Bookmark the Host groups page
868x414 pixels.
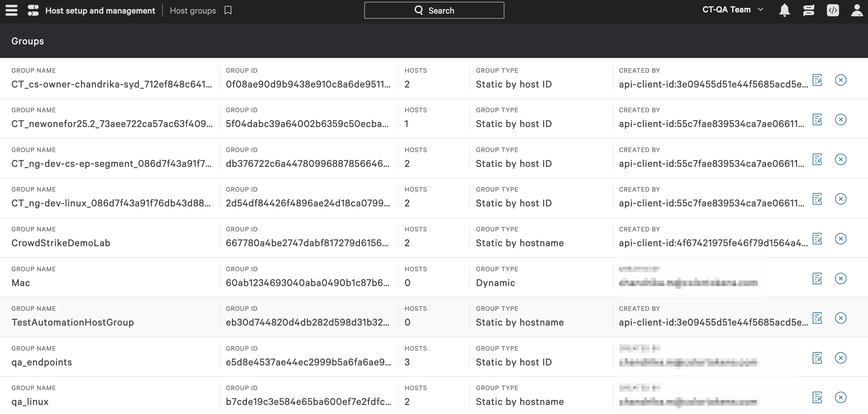coord(228,11)
